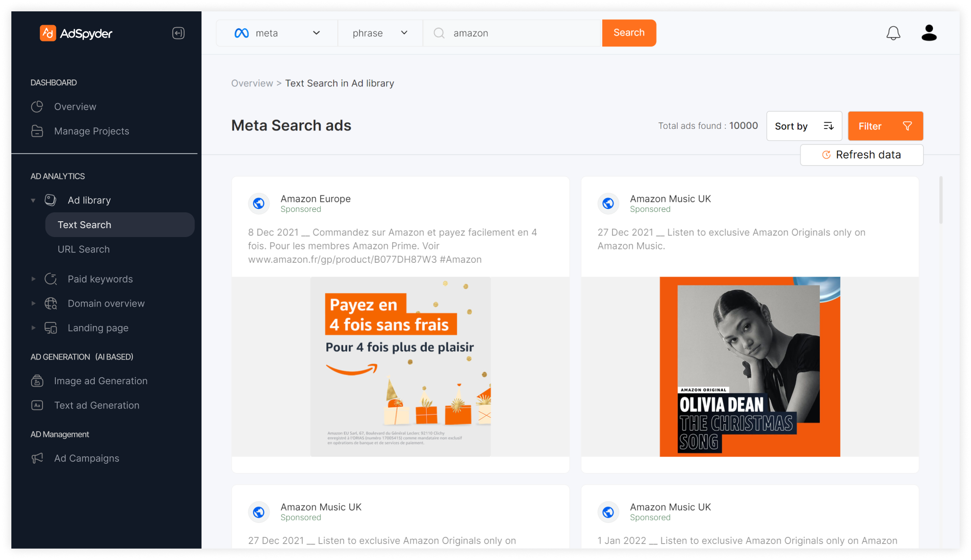This screenshot has height=560, width=971.
Task: Open the Sort by dropdown
Action: pos(804,126)
